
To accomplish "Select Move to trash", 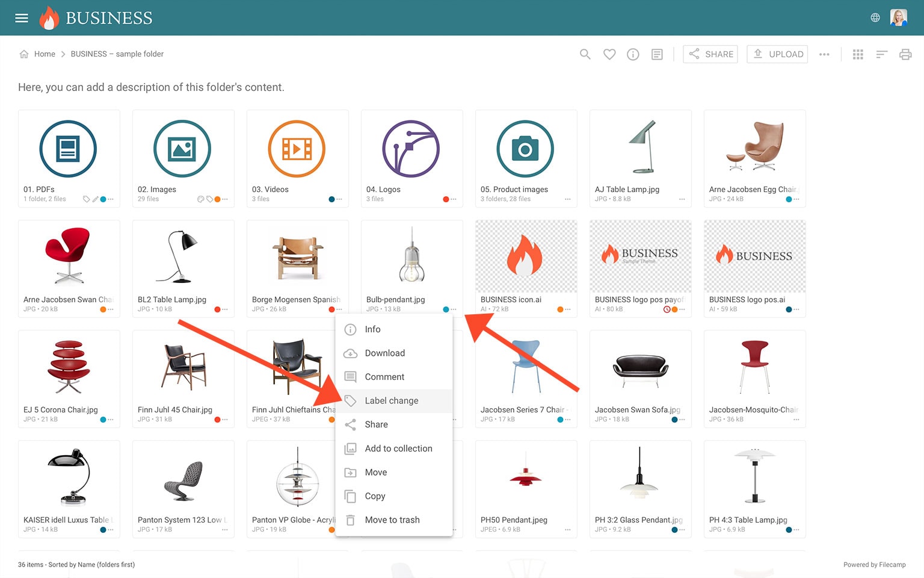I will (393, 520).
